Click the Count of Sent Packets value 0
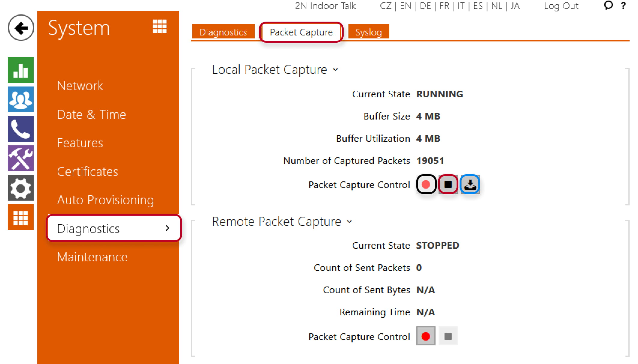Image resolution: width=638 pixels, height=364 pixels. click(419, 268)
